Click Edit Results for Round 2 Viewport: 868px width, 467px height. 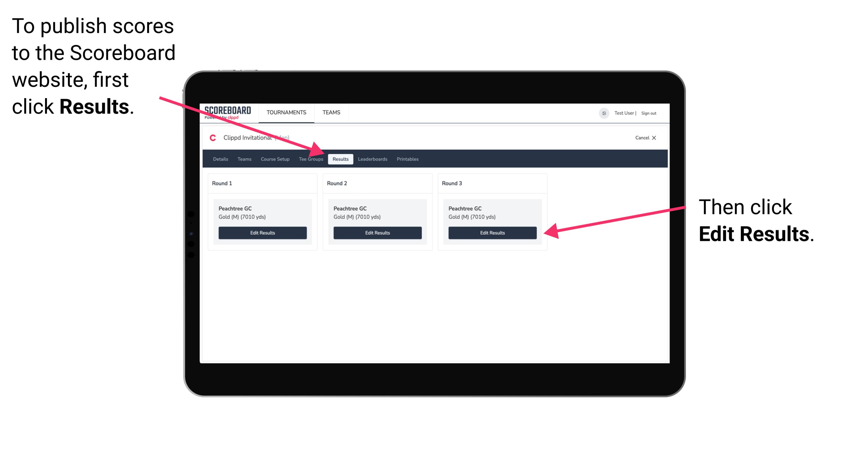pyautogui.click(x=377, y=233)
